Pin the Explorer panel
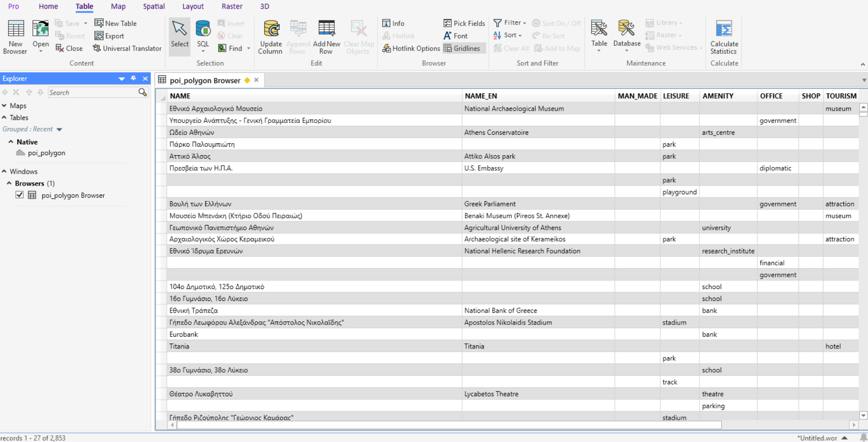 coord(134,79)
